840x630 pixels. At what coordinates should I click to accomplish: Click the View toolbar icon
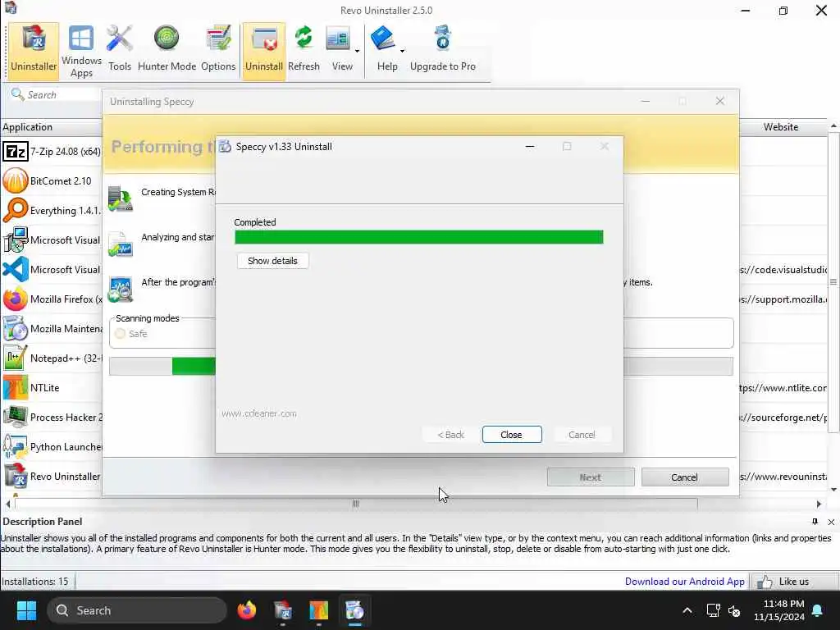tap(339, 50)
